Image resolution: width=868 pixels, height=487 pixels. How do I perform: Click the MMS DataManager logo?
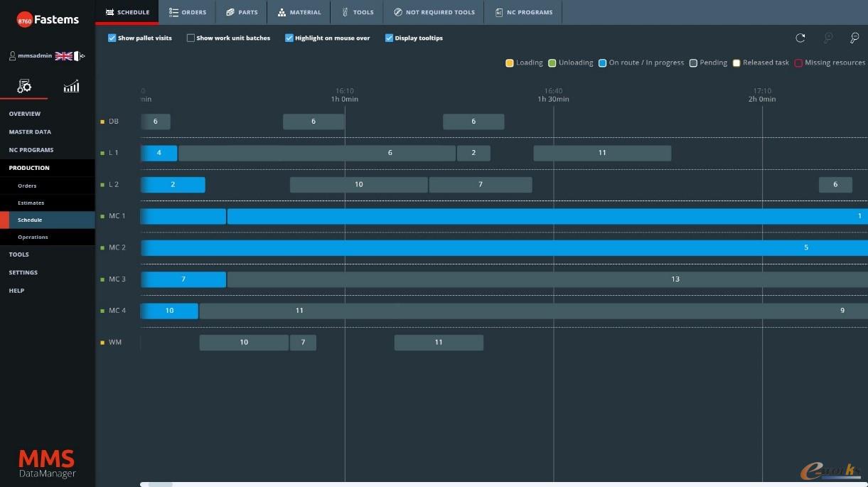click(46, 464)
